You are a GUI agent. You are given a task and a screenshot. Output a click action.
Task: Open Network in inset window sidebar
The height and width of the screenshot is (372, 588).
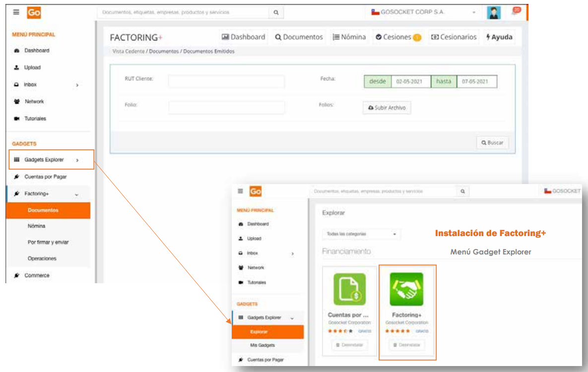(x=256, y=268)
